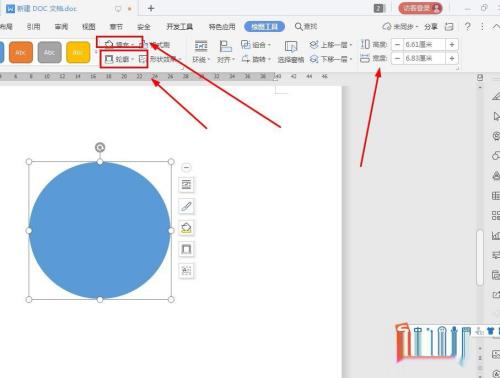Viewport: 500px width, 378px height.
Task: Open the 形状效果 shape effects dropdown
Action: (160, 59)
